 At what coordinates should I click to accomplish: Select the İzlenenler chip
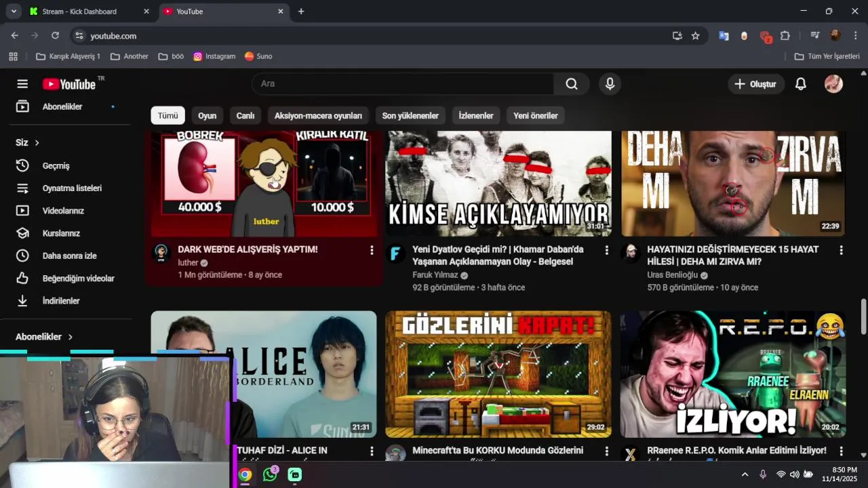pos(476,116)
